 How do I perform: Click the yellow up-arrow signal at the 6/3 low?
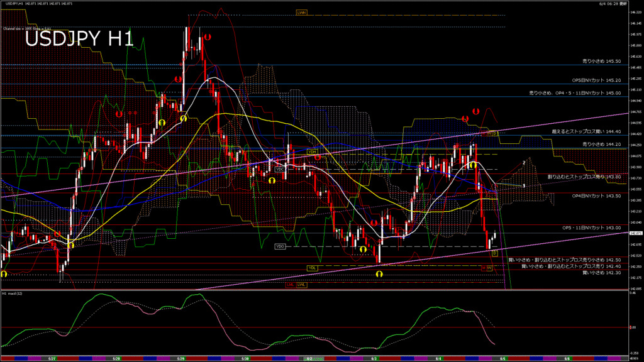click(x=379, y=274)
